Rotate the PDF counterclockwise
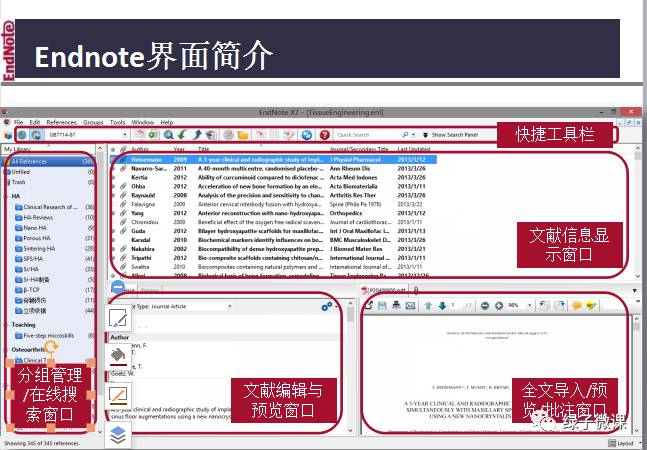The image size is (647, 450). [544, 306]
